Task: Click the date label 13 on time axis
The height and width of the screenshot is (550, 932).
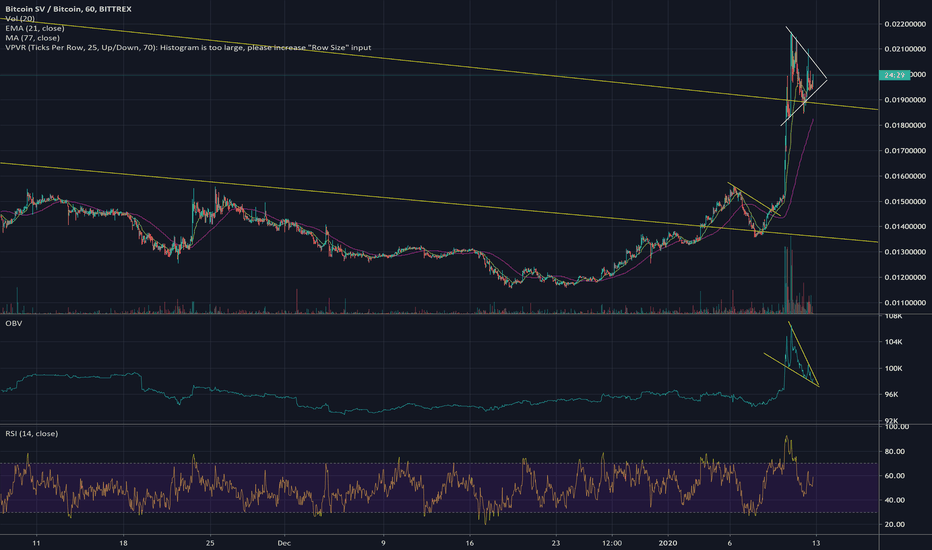Action: [816, 543]
